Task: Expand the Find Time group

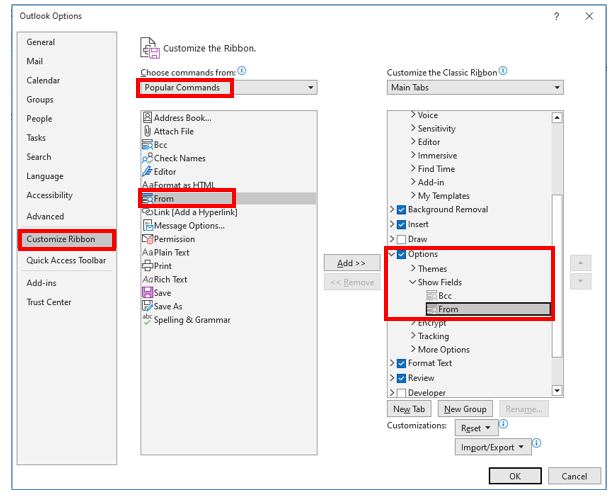Action: pos(413,168)
